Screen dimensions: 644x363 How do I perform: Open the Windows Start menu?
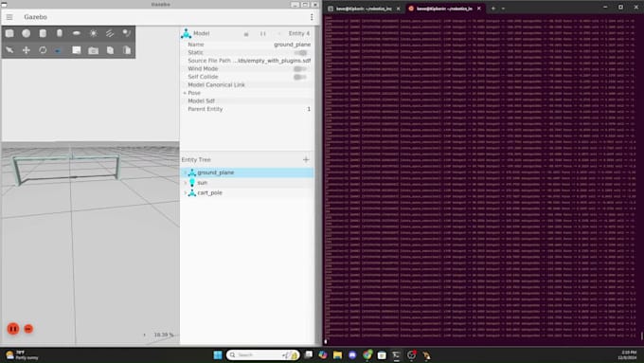pos(218,354)
